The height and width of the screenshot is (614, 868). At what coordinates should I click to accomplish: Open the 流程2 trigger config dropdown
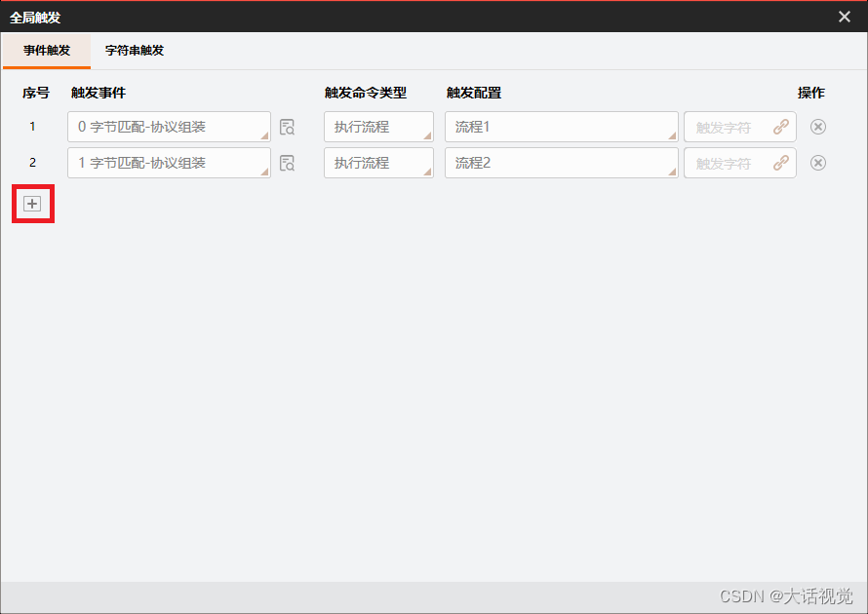562,163
